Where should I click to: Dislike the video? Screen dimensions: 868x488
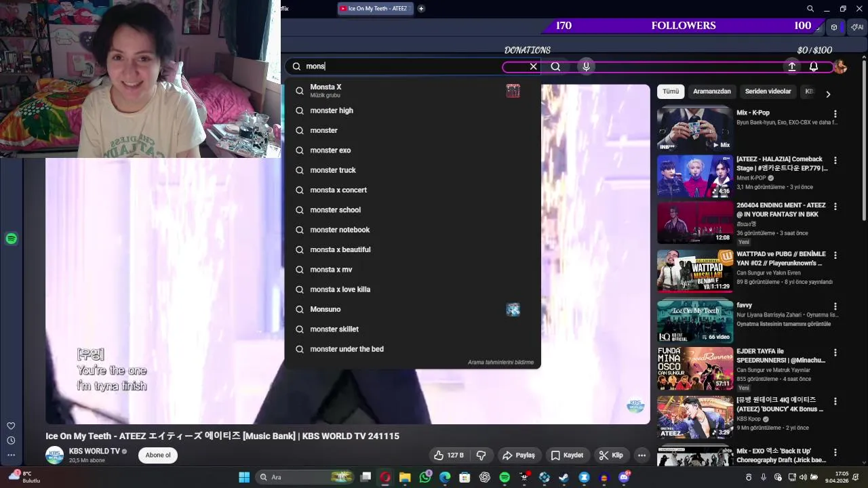[481, 455]
